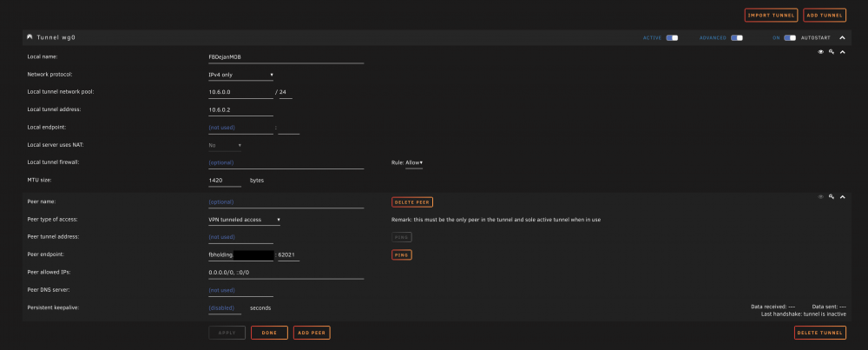
Task: Click the Tunnel wg0 header title
Action: click(x=56, y=37)
